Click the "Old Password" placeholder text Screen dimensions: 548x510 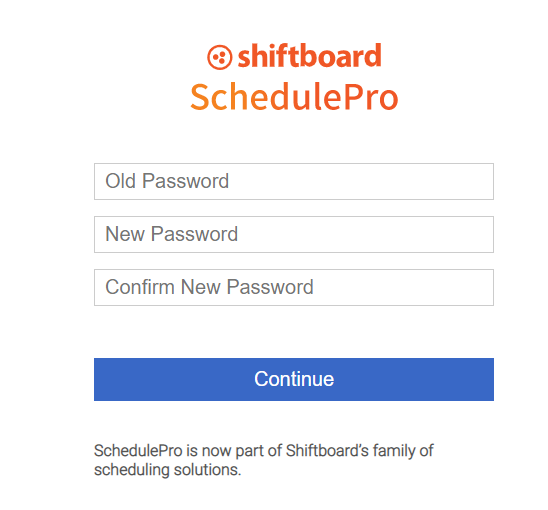tap(167, 181)
